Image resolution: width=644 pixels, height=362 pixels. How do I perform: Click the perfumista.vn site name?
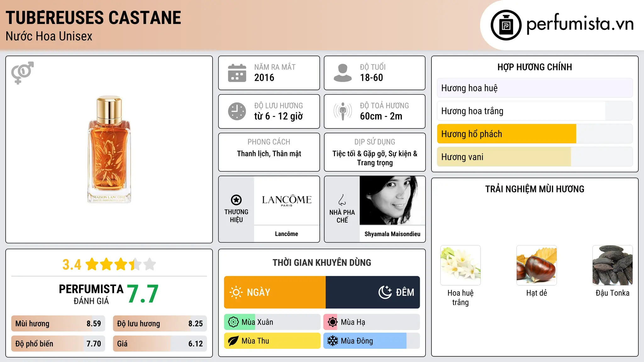pos(580,24)
